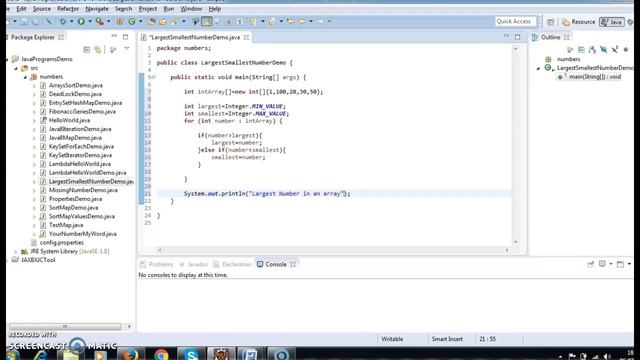This screenshot has height=360, width=640.
Task: Open the Navigate menu
Action: tap(97, 9)
